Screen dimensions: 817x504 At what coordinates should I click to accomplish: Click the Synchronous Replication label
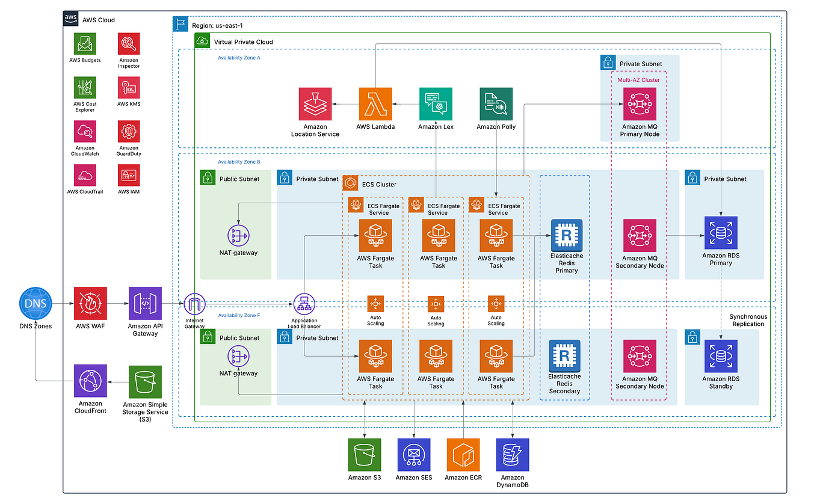748,321
